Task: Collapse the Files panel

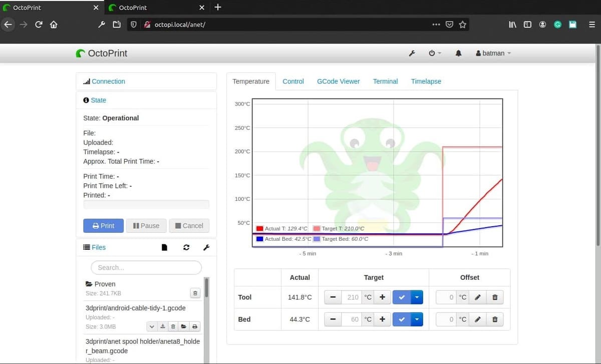Action: point(99,247)
